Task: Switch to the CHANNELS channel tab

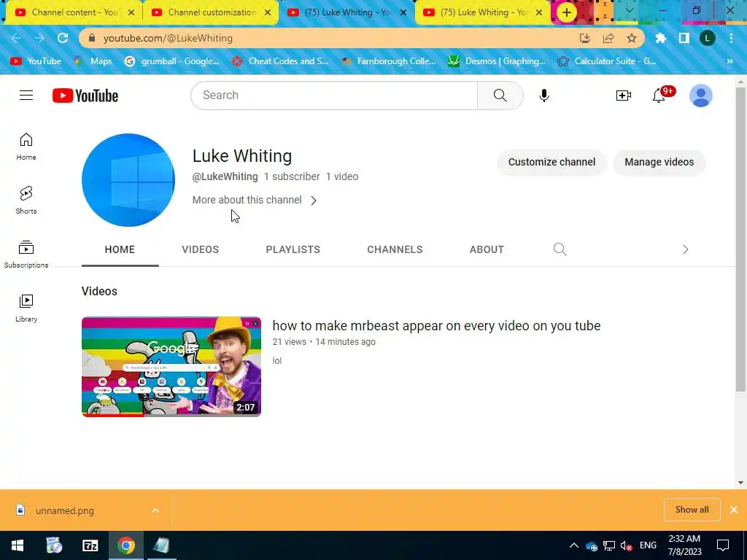Action: [395, 249]
